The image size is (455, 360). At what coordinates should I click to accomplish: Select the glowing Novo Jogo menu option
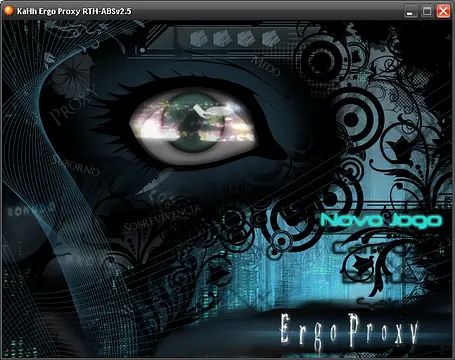pyautogui.click(x=381, y=220)
